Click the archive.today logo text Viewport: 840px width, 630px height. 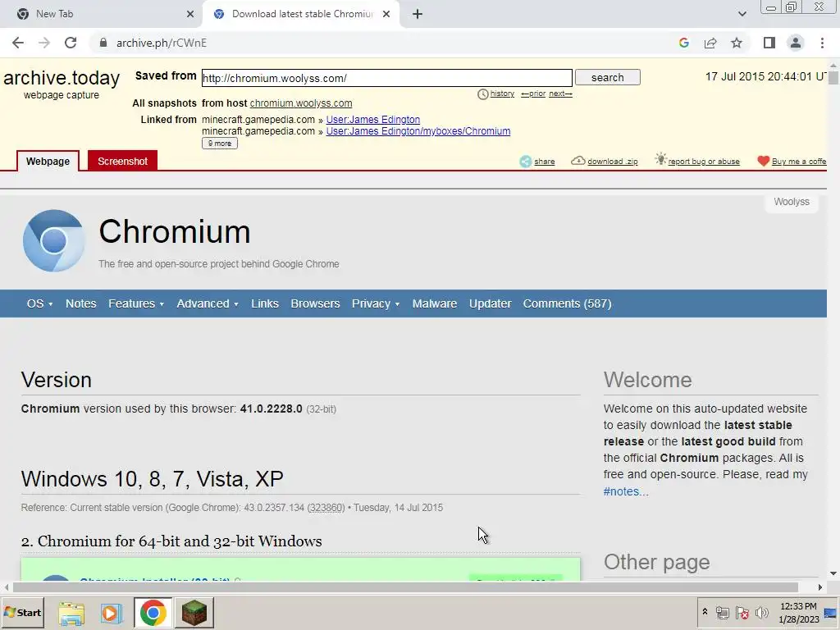[61, 78]
